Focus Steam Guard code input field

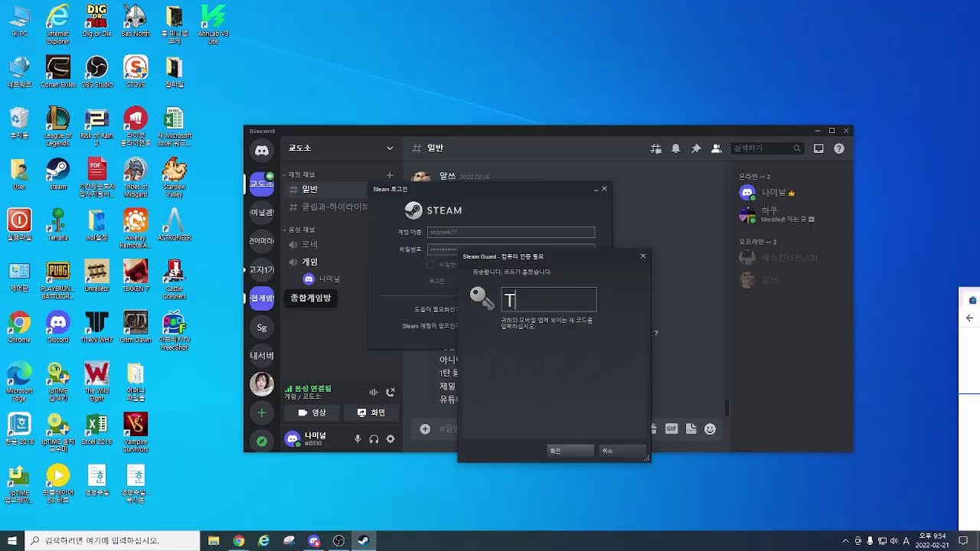tap(549, 299)
